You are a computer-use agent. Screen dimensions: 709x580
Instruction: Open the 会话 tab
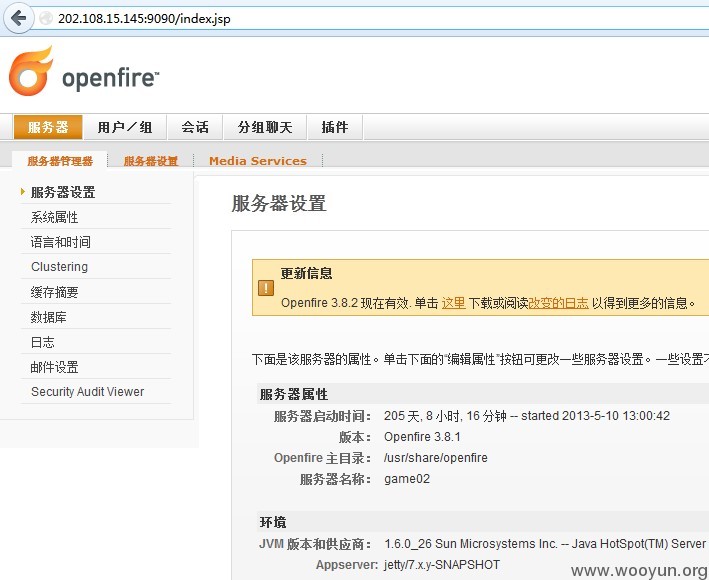tap(195, 127)
